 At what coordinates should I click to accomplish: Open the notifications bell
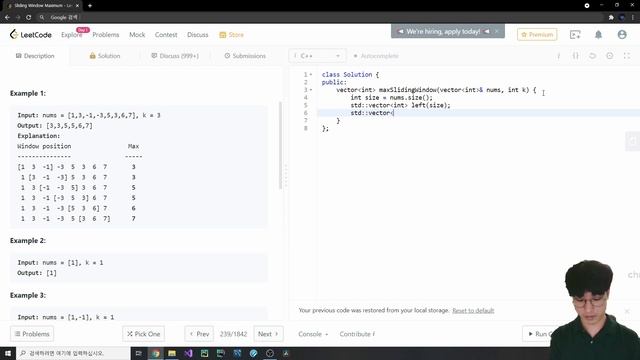click(x=598, y=35)
